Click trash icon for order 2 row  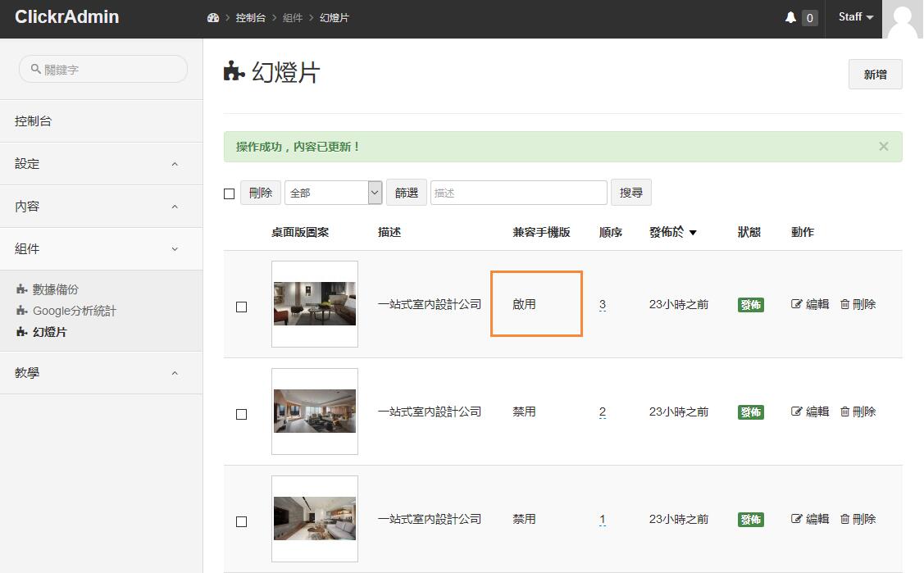coord(844,411)
